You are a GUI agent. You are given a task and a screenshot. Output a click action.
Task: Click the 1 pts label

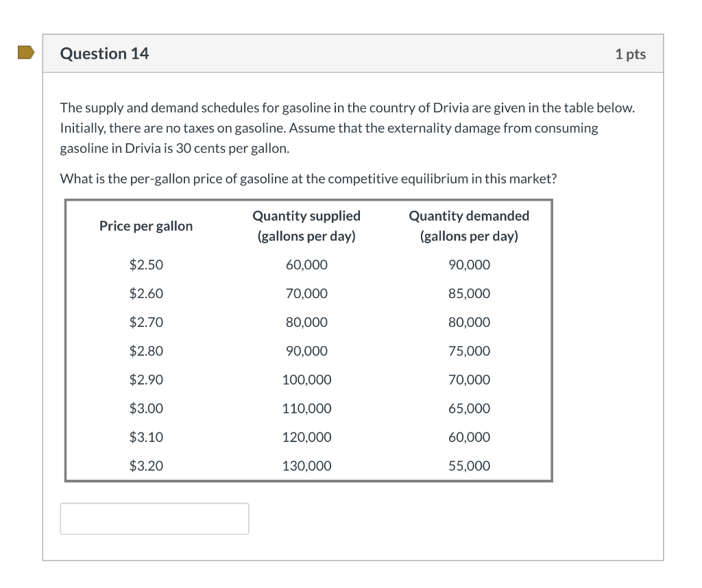click(631, 53)
